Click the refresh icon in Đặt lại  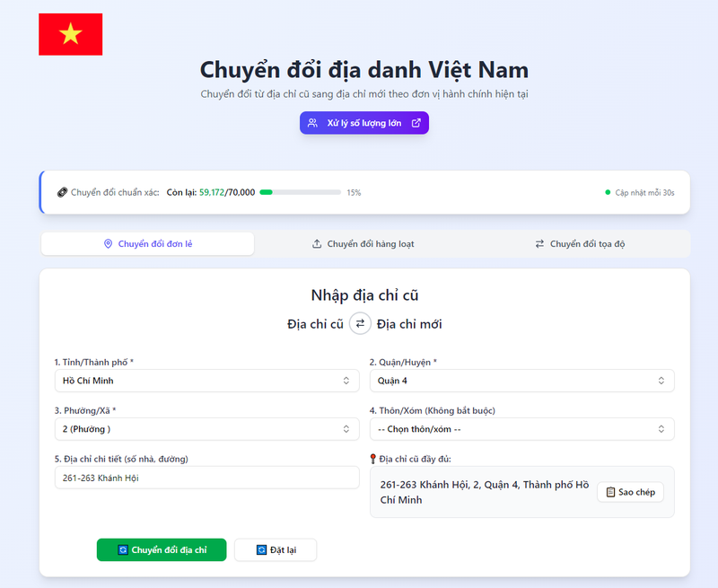pyautogui.click(x=261, y=549)
